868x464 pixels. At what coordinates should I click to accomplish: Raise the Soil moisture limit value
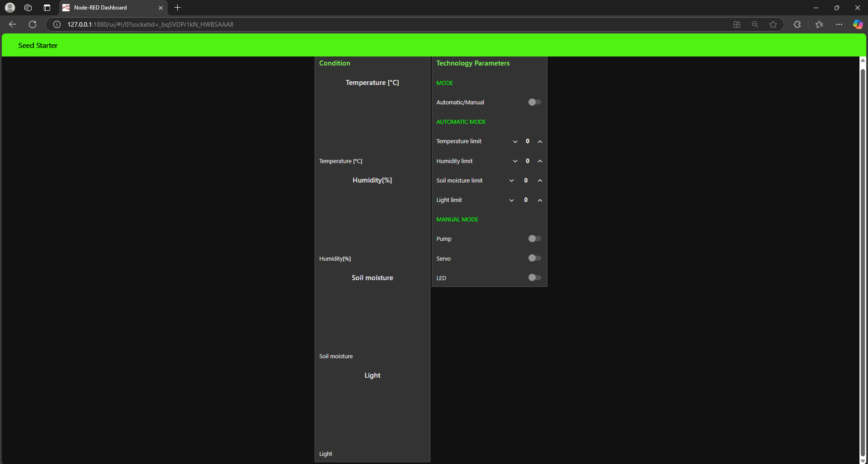[540, 181]
